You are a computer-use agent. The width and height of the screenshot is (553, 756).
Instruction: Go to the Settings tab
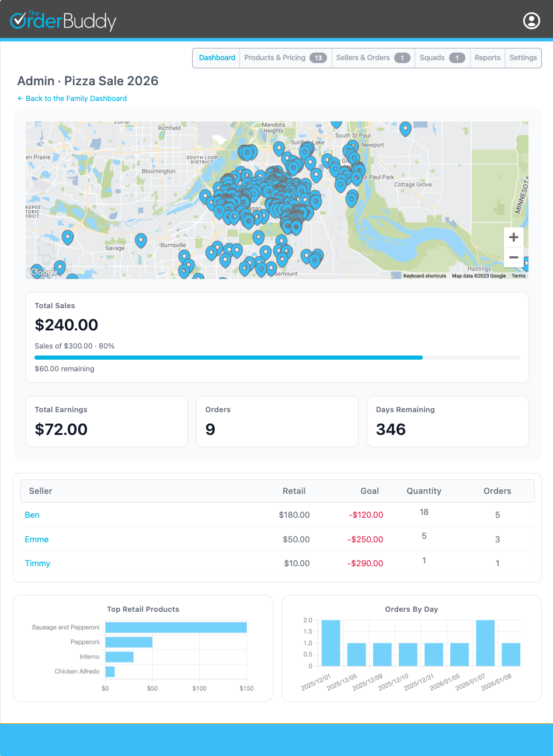click(523, 58)
